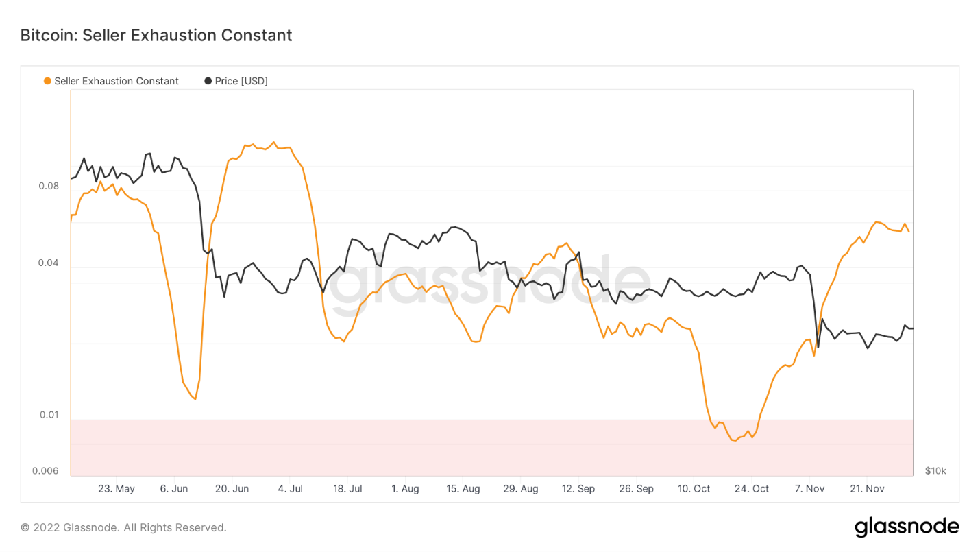980x552 pixels.
Task: Click the orange Seller Exhaustion Constant legend dot
Action: 47,81
